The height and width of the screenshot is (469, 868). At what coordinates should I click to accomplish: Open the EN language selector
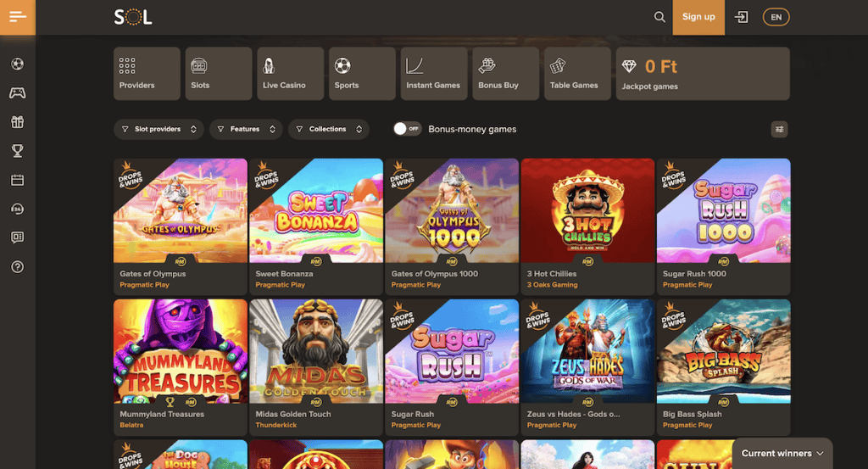pos(776,17)
